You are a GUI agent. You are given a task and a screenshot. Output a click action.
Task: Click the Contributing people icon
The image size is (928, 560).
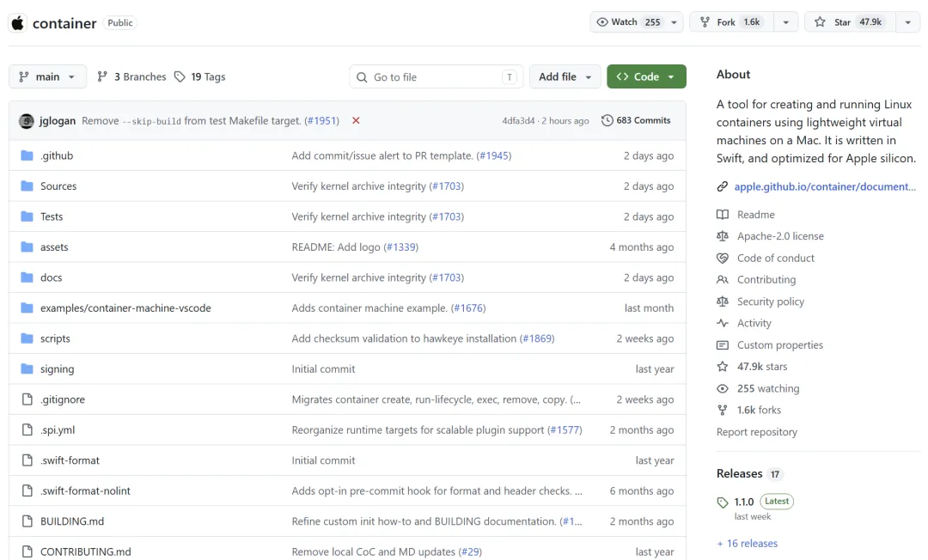coord(723,280)
